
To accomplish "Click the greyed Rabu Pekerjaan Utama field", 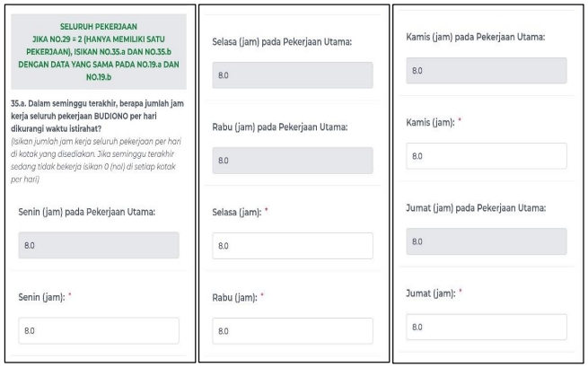I will [x=293, y=162].
